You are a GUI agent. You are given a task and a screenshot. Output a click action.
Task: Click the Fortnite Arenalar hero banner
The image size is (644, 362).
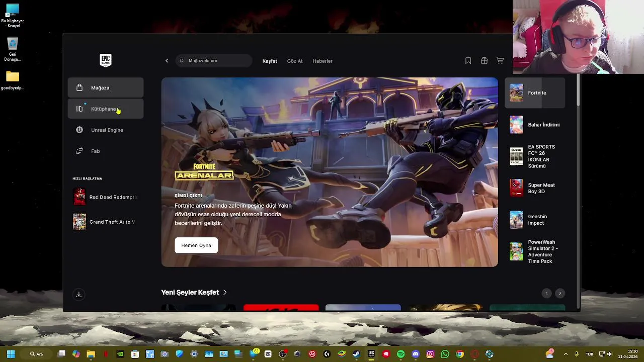pos(330,172)
